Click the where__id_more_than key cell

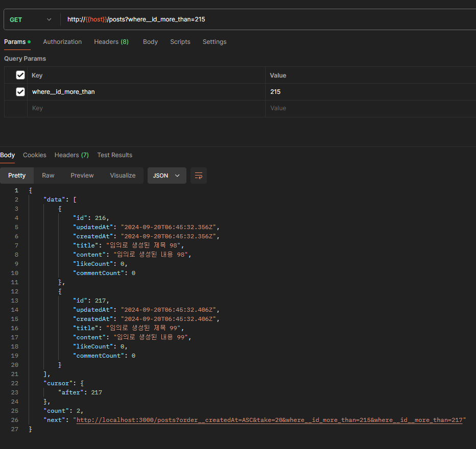(146, 92)
